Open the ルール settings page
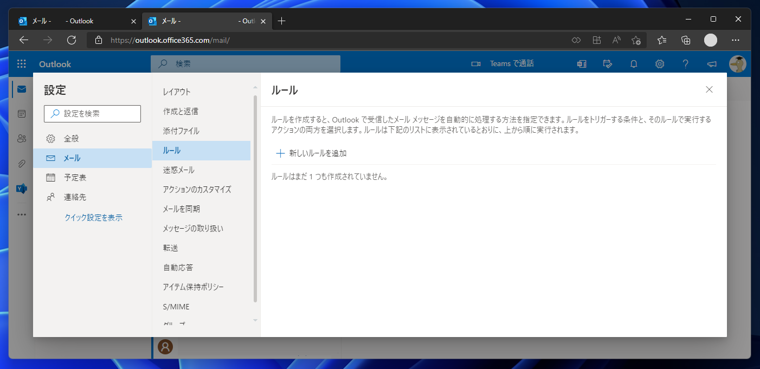This screenshot has width=760, height=369. 201,150
